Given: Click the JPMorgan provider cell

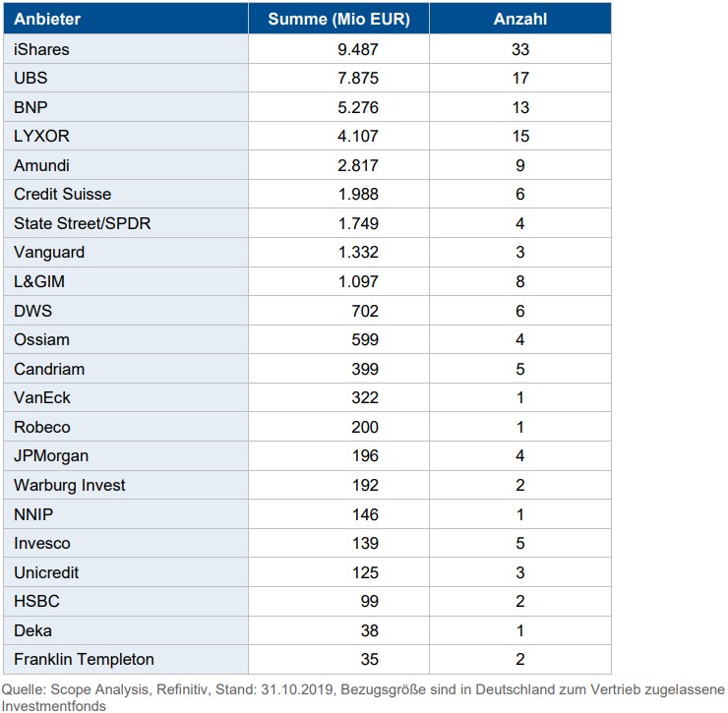Looking at the screenshot, I should coord(51,455).
